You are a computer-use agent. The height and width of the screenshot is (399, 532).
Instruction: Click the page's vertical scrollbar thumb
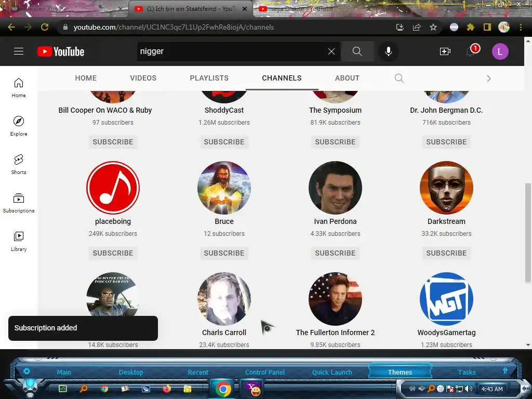click(528, 232)
